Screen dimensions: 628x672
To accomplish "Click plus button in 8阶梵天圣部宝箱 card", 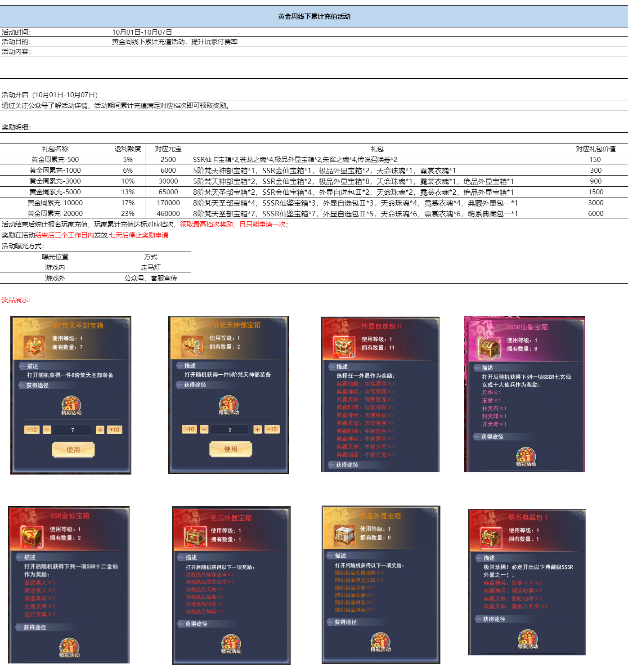I will point(100,430).
